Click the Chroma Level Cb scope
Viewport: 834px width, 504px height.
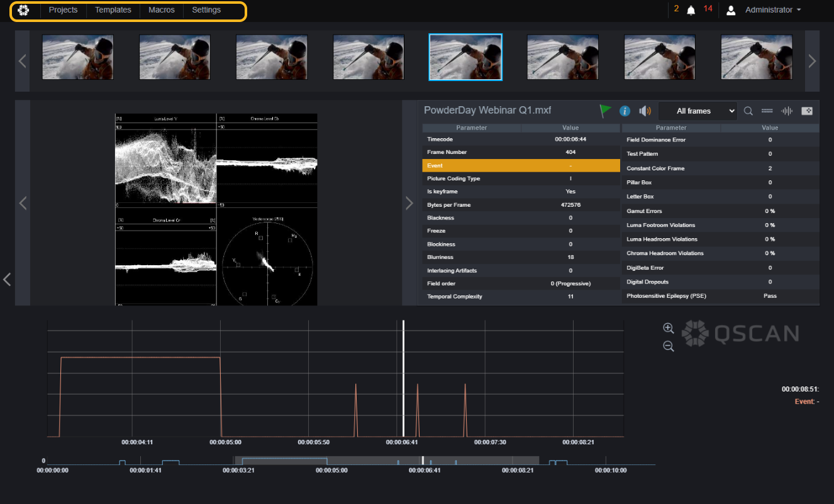(267, 159)
